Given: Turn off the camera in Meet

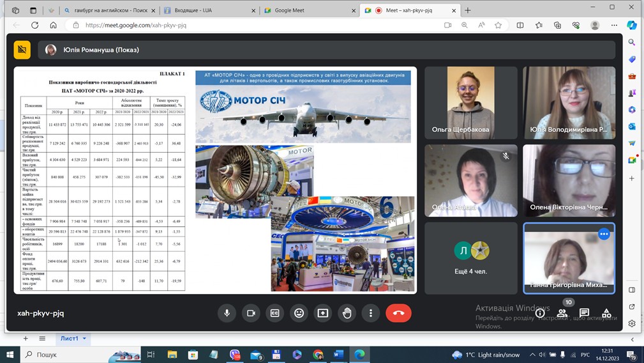Looking at the screenshot, I should pos(251,313).
